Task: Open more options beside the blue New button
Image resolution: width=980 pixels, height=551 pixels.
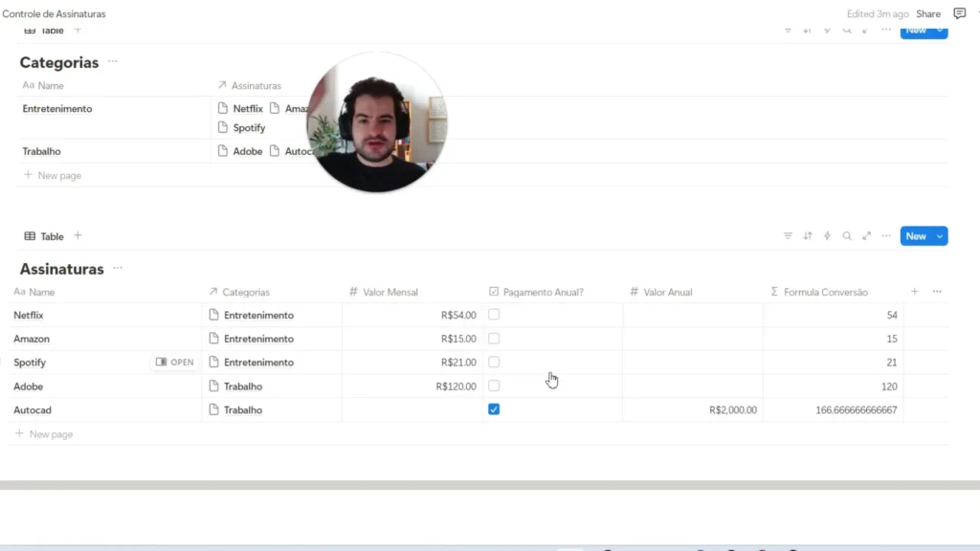Action: coord(886,236)
